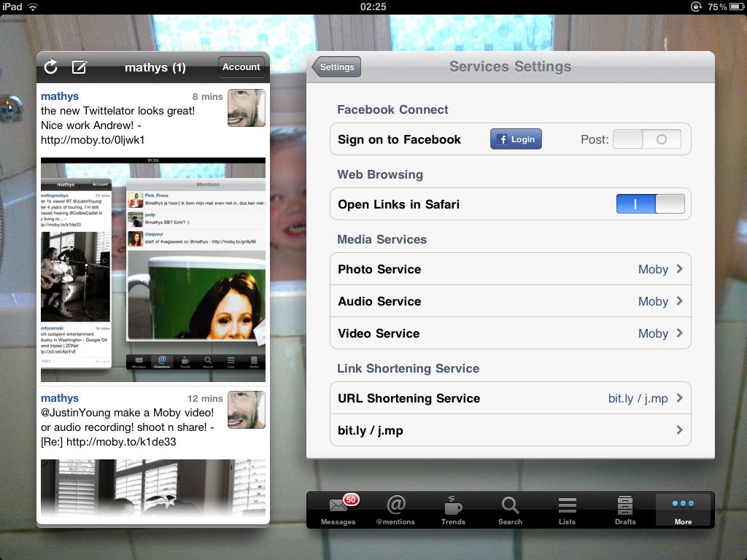747x560 pixels.
Task: Select the More tab
Action: pos(684,510)
